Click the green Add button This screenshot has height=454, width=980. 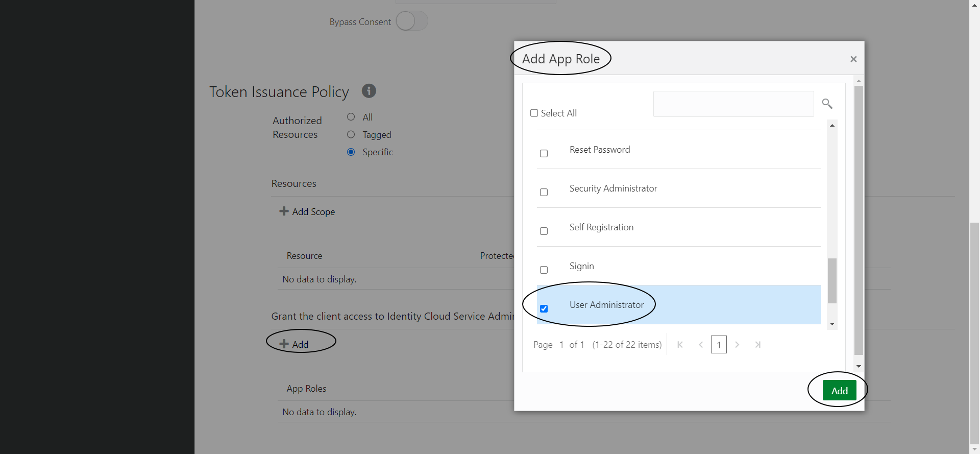pos(839,391)
